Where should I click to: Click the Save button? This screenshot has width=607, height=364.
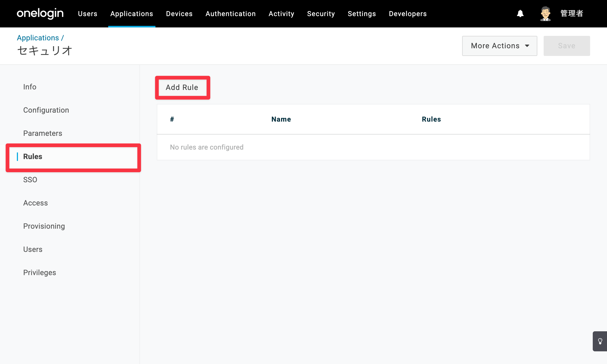[x=567, y=46]
